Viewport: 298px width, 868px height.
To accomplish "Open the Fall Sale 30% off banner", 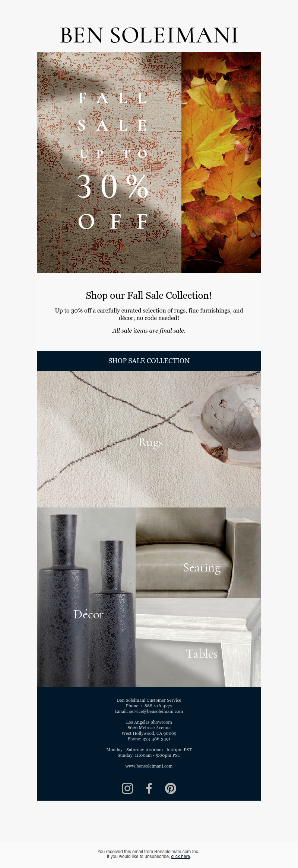I will [x=109, y=162].
